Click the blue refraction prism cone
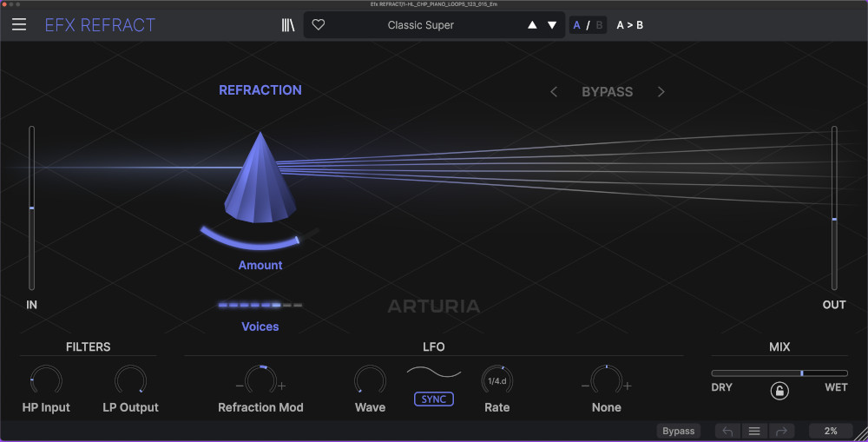 [260, 175]
